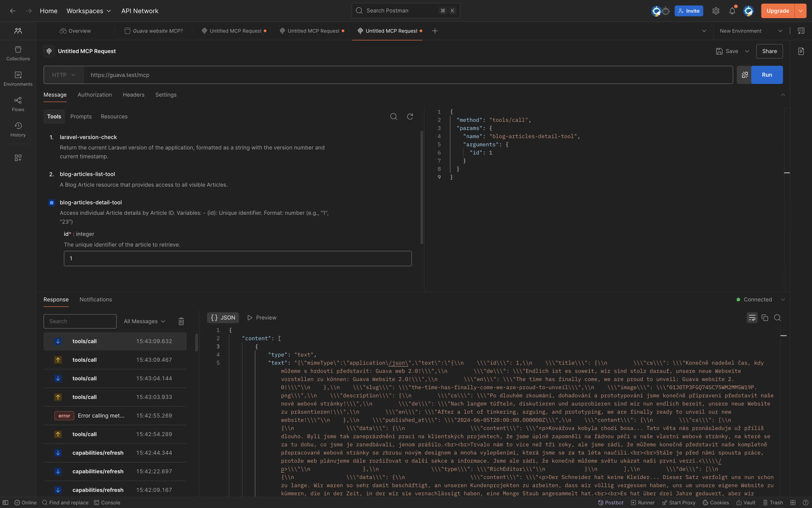
Task: Select the tools/call message at 15:43:09.467
Action: click(x=115, y=360)
